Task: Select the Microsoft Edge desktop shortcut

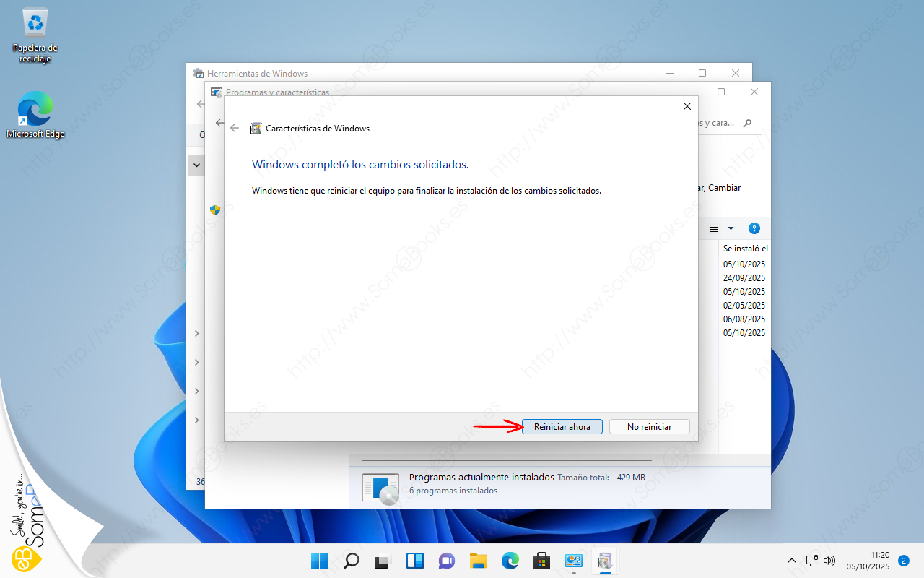Action: [x=35, y=115]
